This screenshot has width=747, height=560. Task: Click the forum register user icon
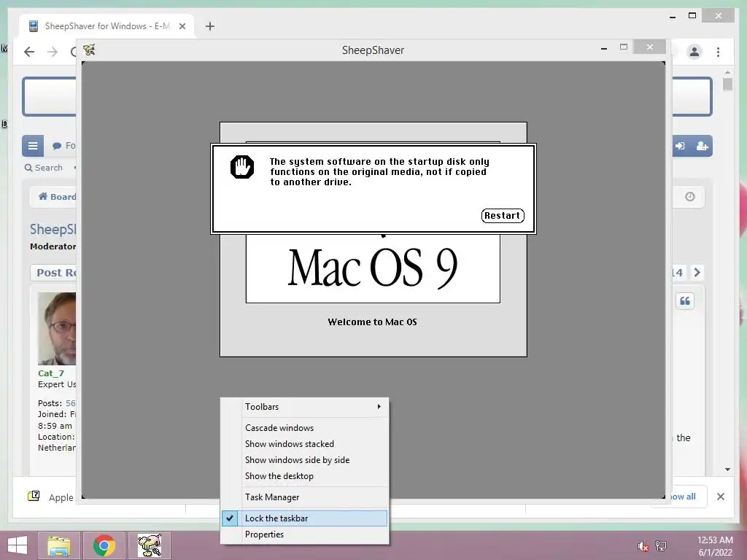point(703,146)
